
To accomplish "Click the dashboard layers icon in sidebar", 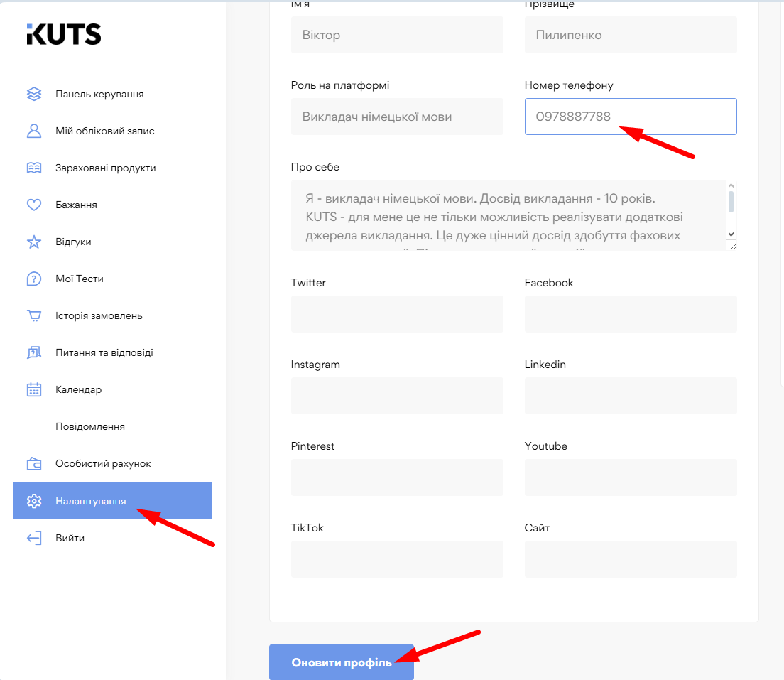I will (x=34, y=94).
